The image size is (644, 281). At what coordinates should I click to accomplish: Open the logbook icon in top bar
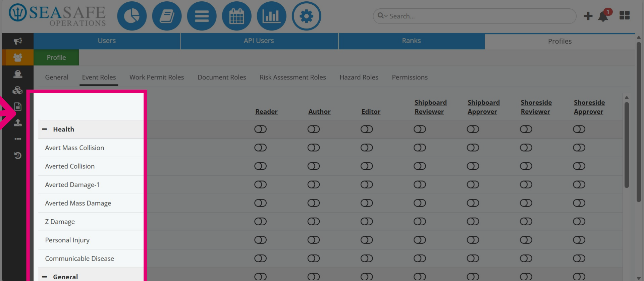167,16
